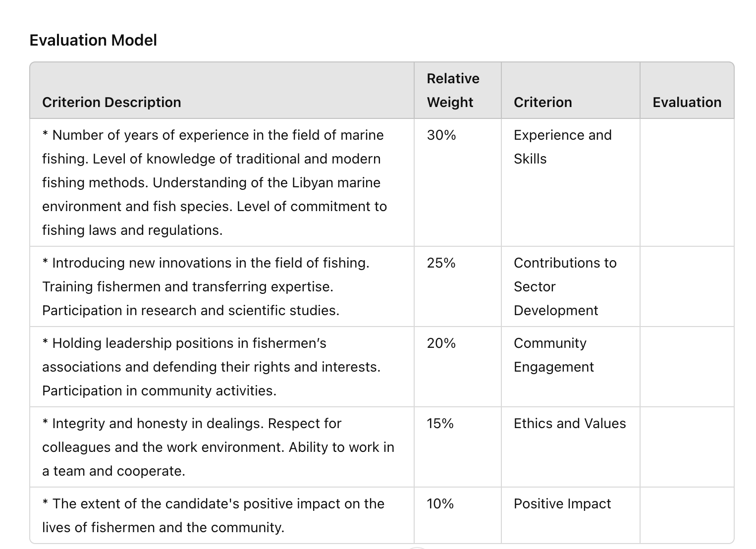Select the 10% weight cell
This screenshot has height=549, width=756.
pyautogui.click(x=440, y=504)
